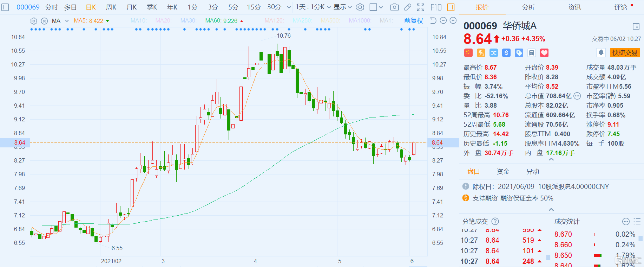644x267 pixels.
Task: Reset chart view with undo arrow
Action: (433, 20)
